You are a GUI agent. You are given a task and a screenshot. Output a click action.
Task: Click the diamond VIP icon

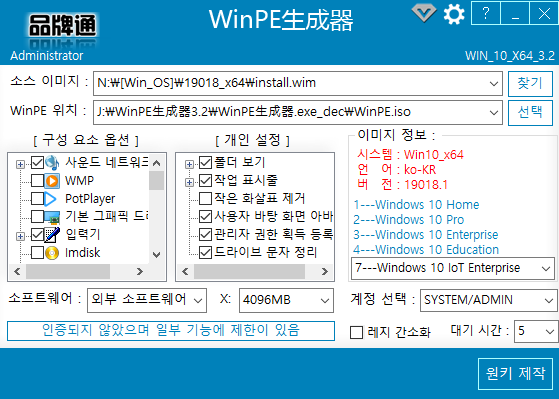424,13
